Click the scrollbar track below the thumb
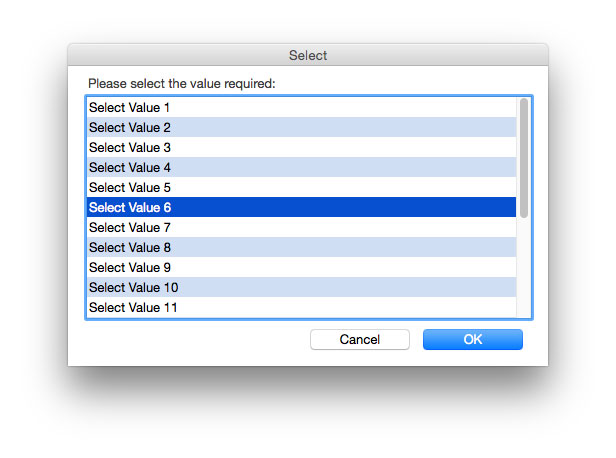 point(524,267)
